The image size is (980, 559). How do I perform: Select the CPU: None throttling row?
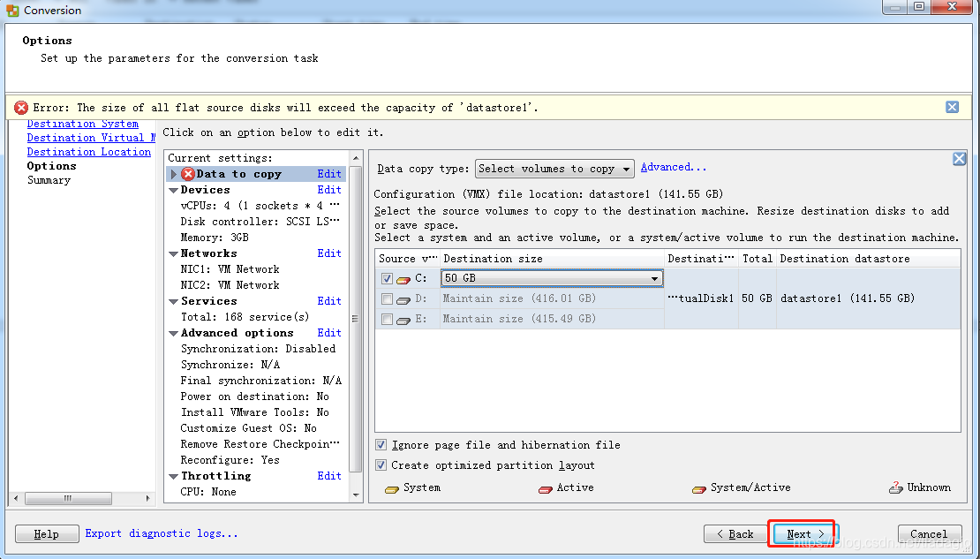point(208,492)
